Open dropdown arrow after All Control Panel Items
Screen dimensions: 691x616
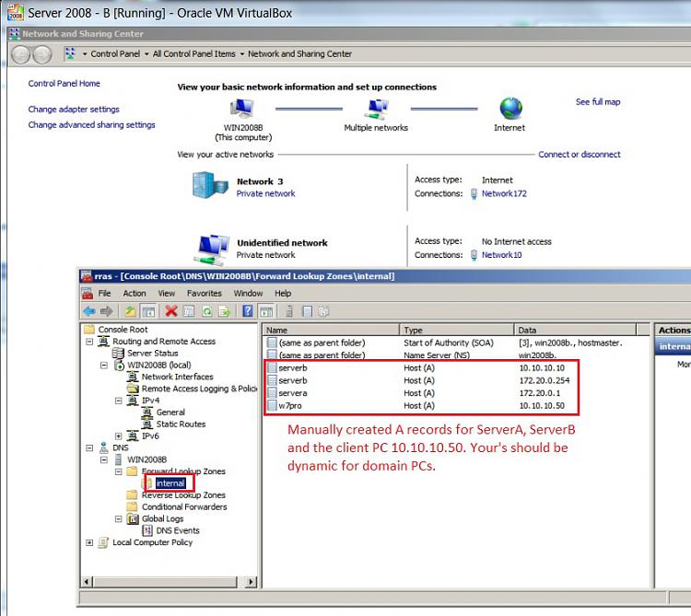(x=241, y=54)
